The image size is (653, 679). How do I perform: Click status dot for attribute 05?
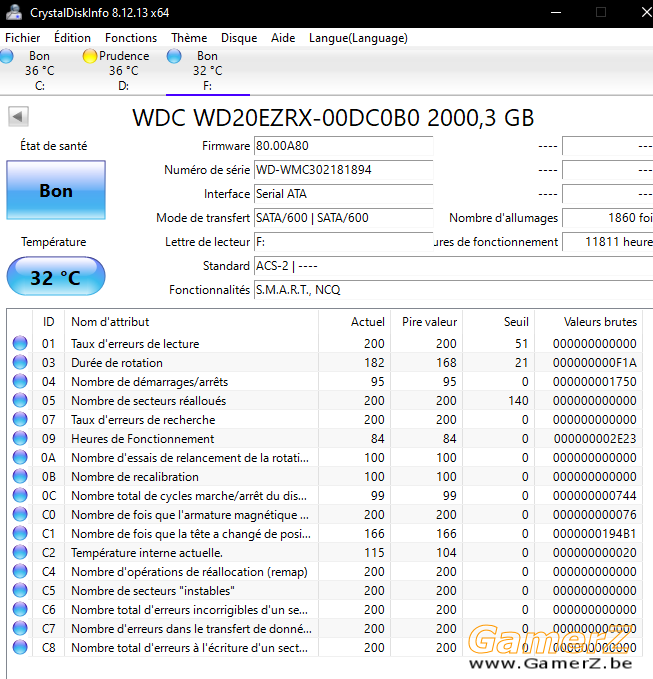20,400
